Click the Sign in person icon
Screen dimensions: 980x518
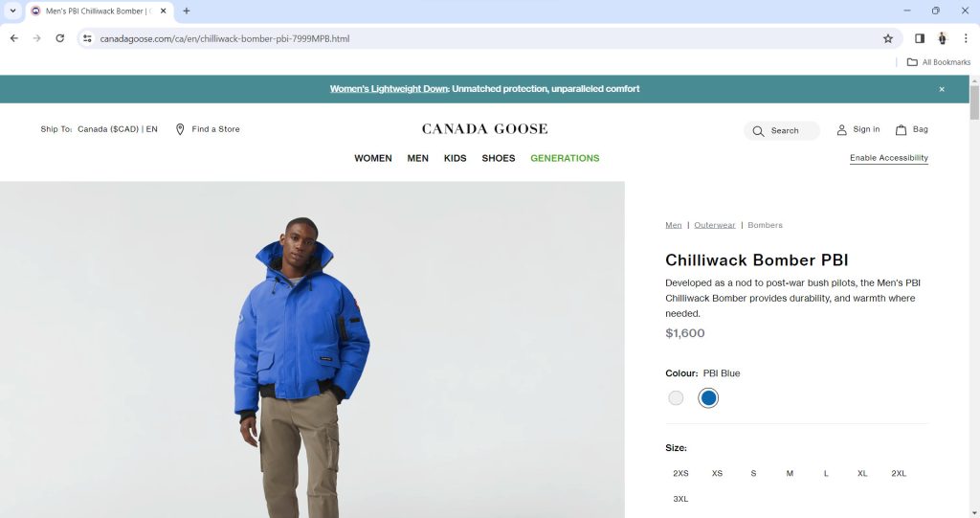pyautogui.click(x=842, y=129)
